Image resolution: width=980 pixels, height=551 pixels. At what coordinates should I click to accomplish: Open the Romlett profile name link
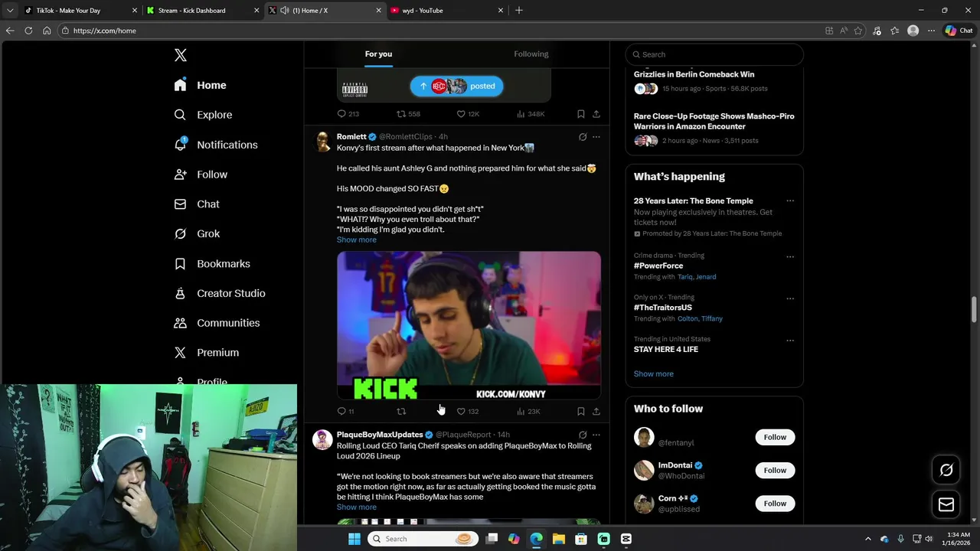click(351, 136)
